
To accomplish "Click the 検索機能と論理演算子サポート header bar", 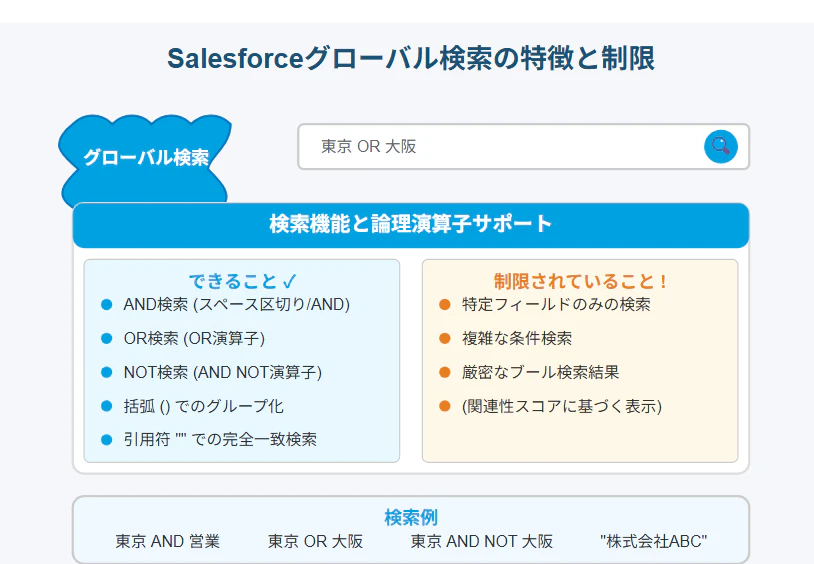I will (411, 225).
